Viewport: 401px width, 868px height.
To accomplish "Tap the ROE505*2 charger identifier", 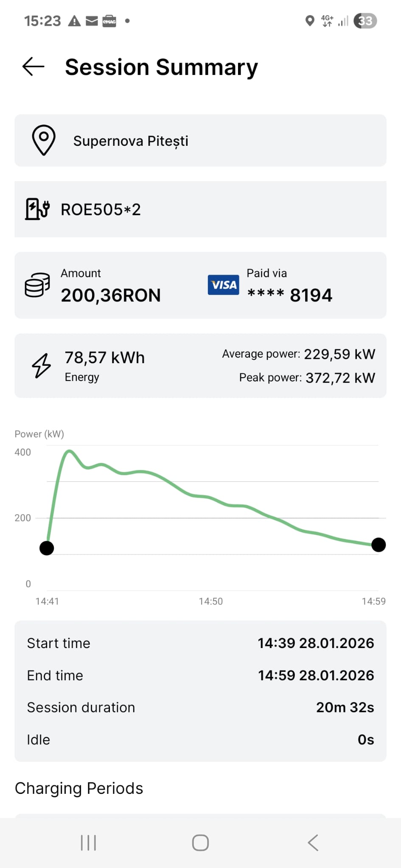I will point(101,209).
